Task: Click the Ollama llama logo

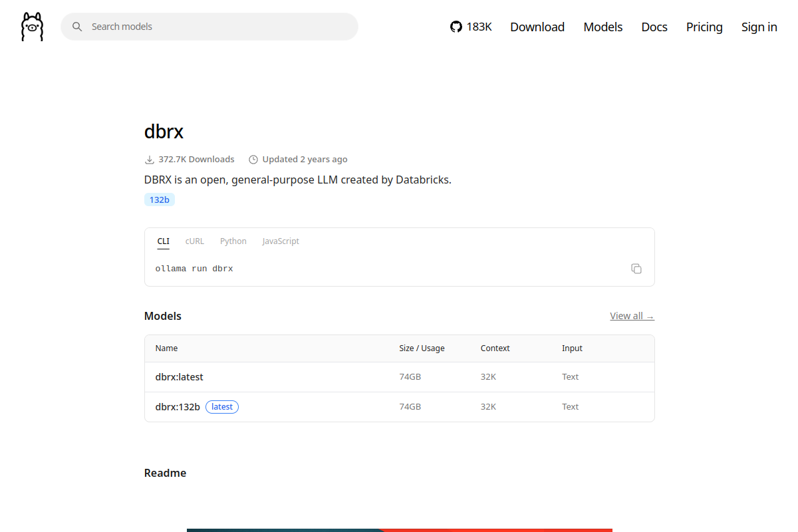Action: (32, 27)
